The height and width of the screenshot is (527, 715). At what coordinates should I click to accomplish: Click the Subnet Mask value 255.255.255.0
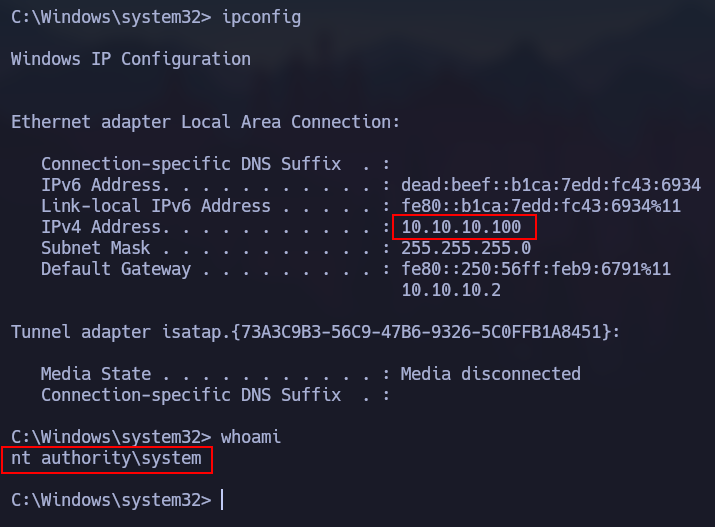coord(466,248)
